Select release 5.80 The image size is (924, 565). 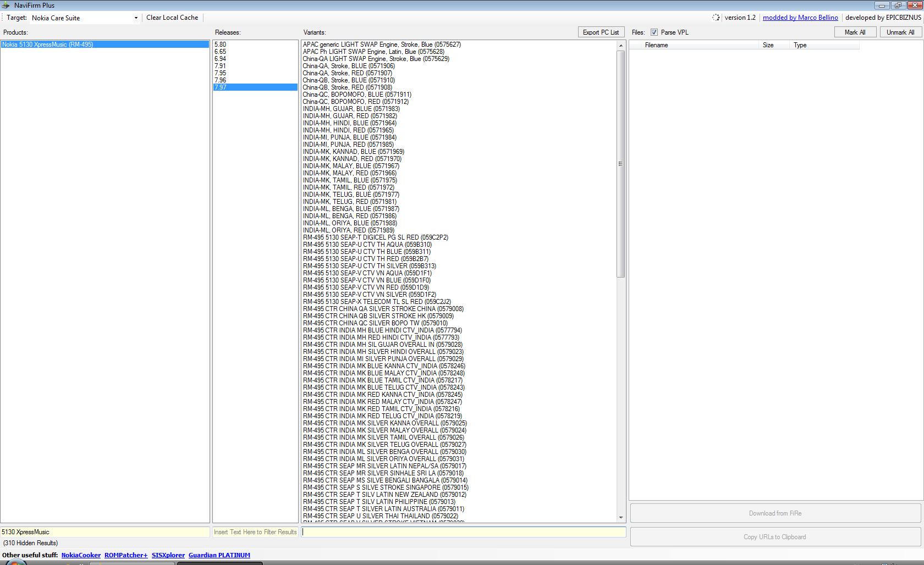[255, 45]
